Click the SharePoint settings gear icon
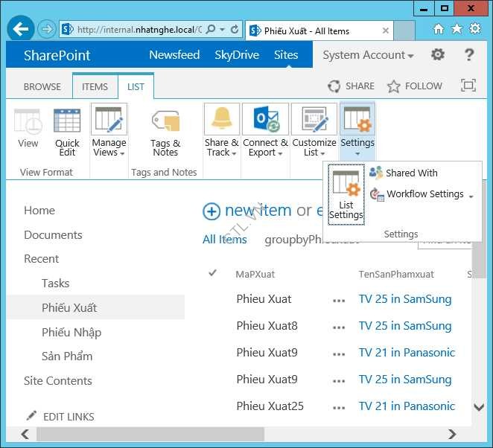Screen dimensions: 493x448 [x=438, y=55]
